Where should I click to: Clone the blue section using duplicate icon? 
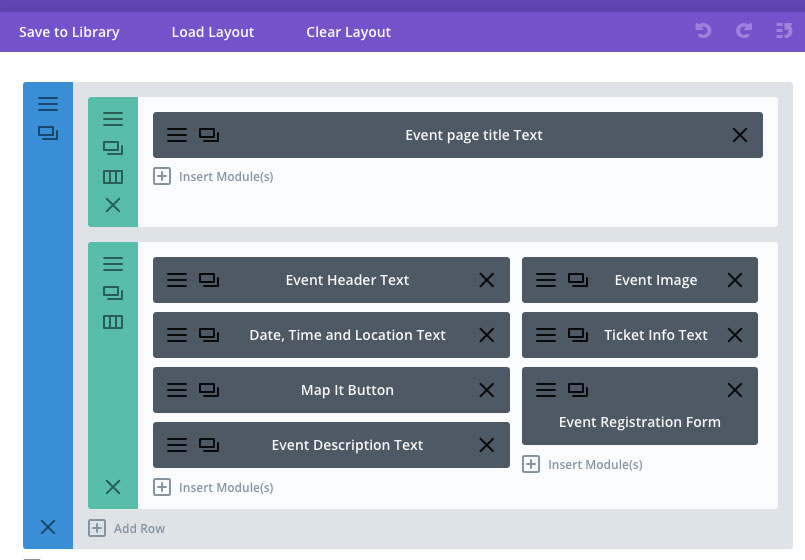click(48, 133)
